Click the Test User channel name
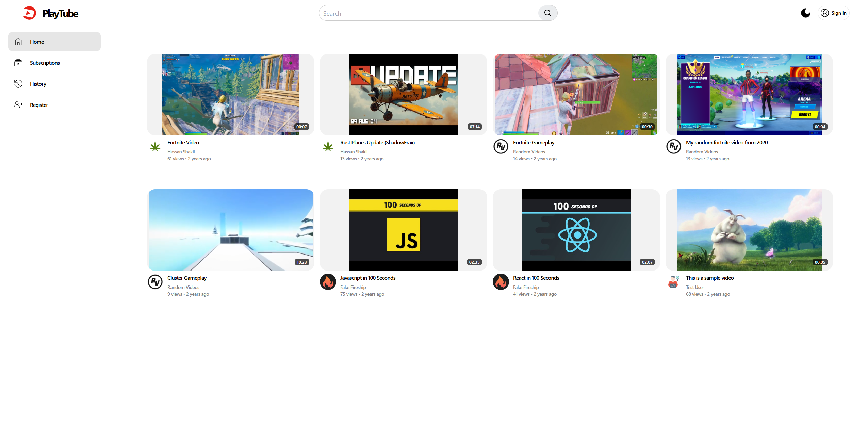The height and width of the screenshot is (442, 868). [x=695, y=287]
